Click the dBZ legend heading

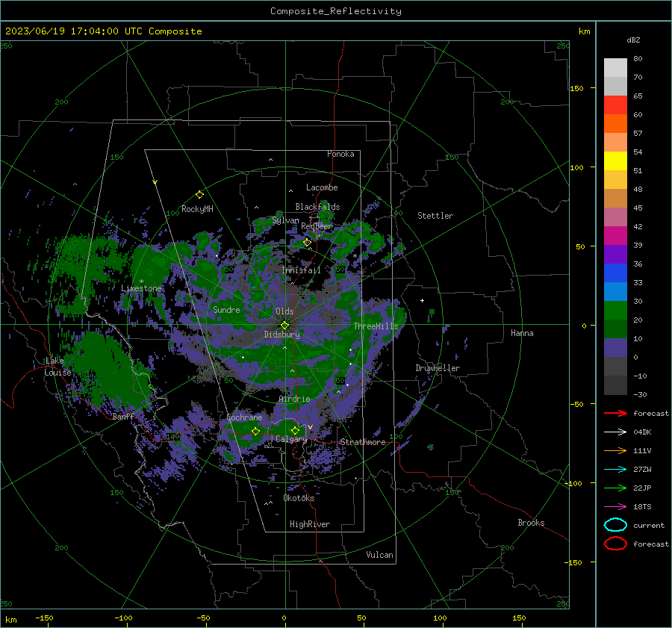633,40
